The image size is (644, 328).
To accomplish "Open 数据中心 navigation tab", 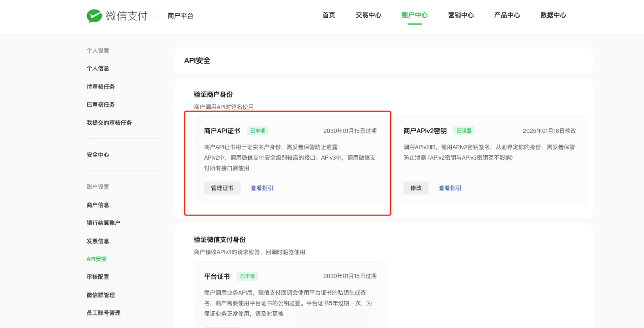I will point(553,15).
